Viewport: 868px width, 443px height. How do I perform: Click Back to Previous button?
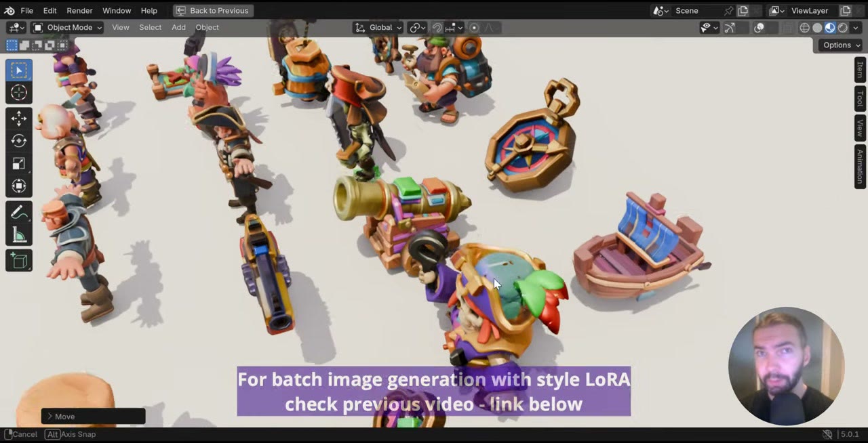(x=213, y=11)
